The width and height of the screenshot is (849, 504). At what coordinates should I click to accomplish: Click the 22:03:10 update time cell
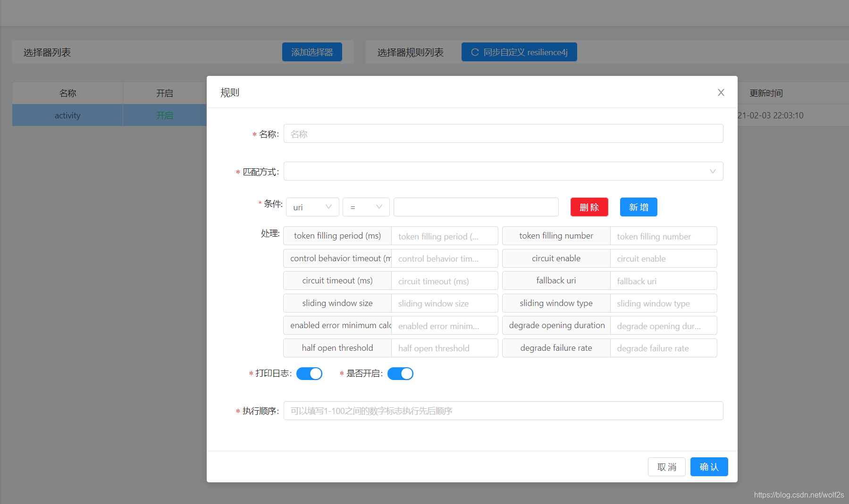coord(771,116)
